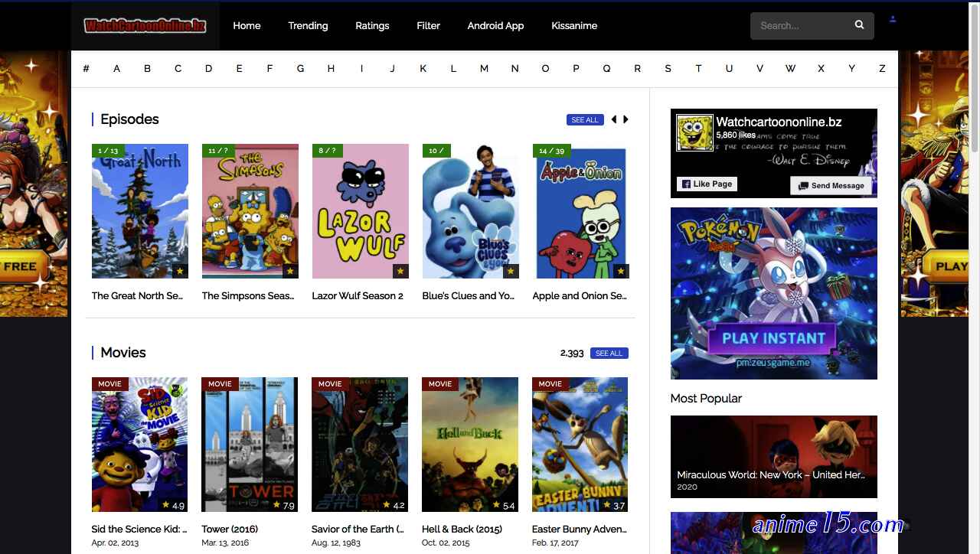Filter titles by letter G
The image size is (980, 554).
click(x=300, y=68)
